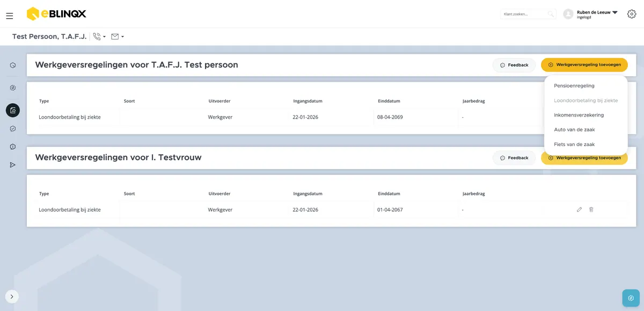The height and width of the screenshot is (311, 644).
Task: Click the end date 08-04-2069
Action: click(390, 117)
